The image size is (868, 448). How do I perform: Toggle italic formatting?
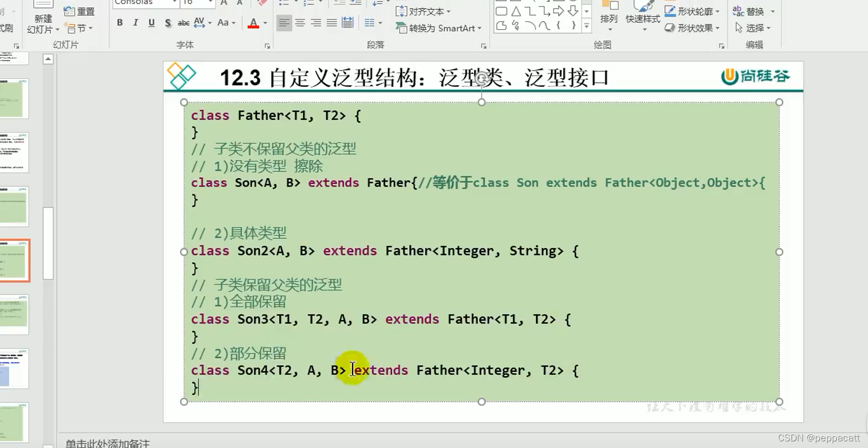136,23
